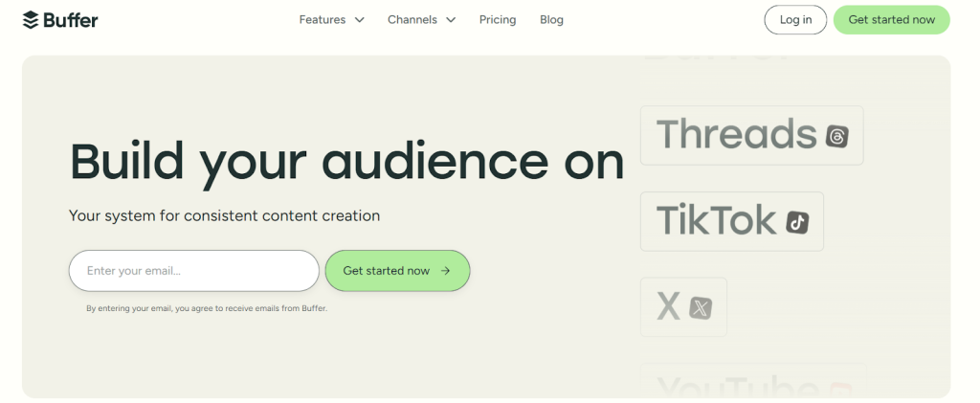Click the email consent disclaimer text

click(x=207, y=308)
